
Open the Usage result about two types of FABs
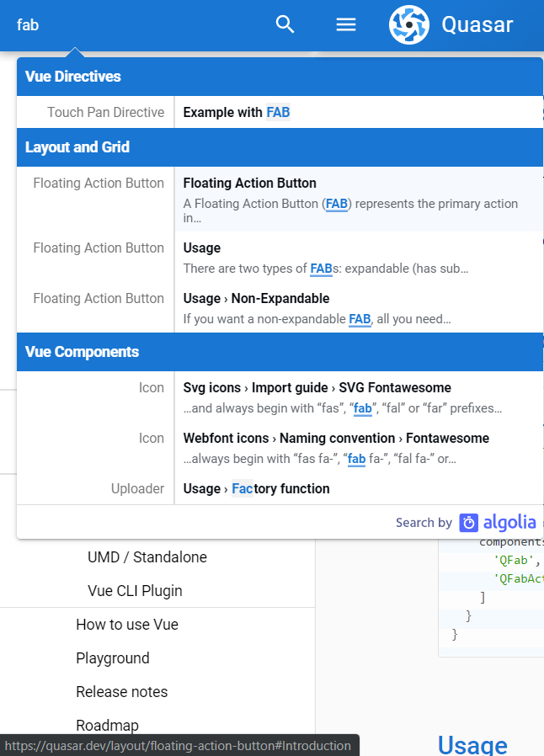tap(295, 258)
